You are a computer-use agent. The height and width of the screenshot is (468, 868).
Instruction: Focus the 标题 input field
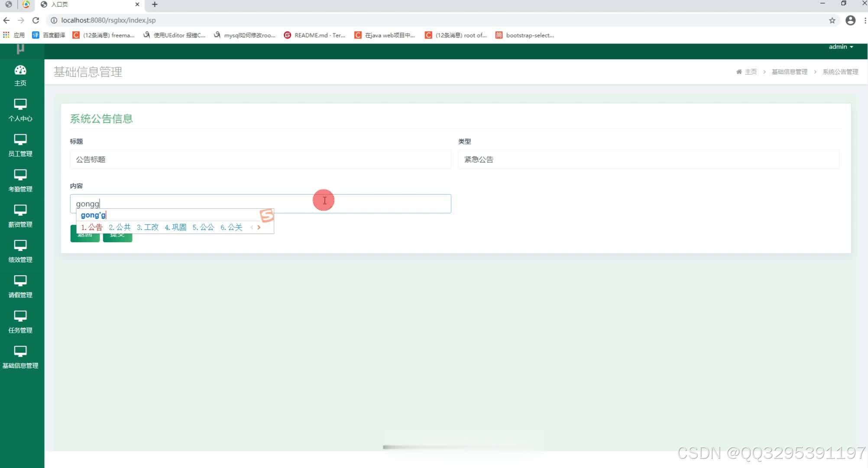coord(260,159)
